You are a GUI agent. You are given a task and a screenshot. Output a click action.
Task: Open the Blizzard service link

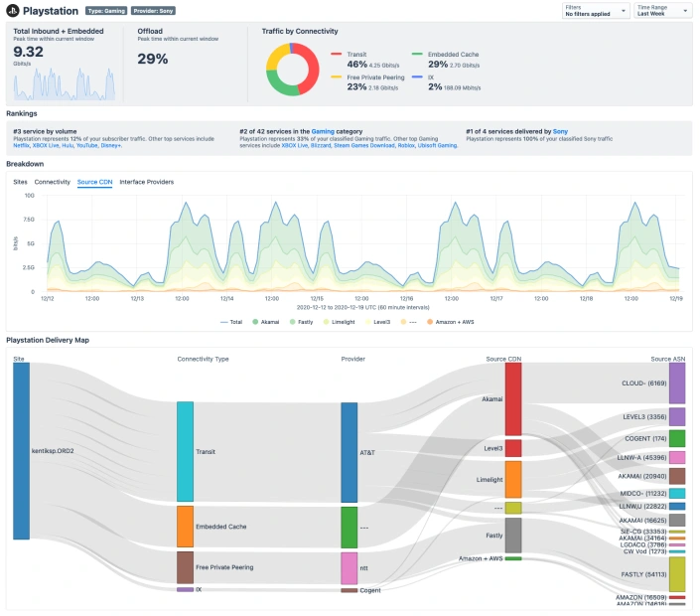click(320, 145)
